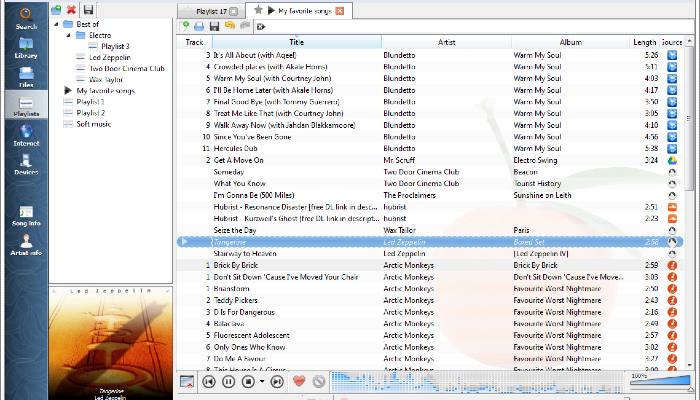
Task: Seek within the moodbar track progress
Action: (478, 382)
